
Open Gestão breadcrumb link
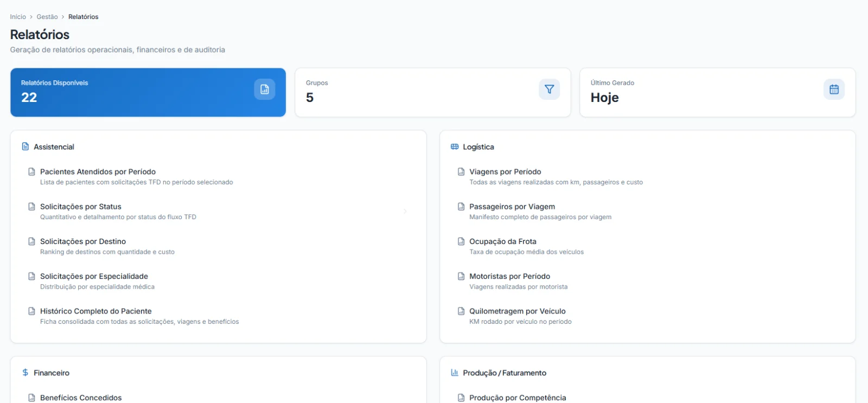(47, 17)
